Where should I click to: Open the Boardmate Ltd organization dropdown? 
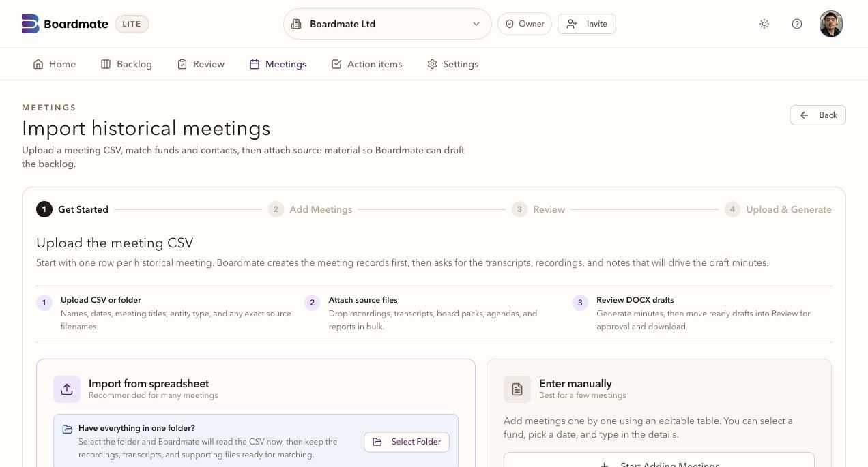click(387, 24)
